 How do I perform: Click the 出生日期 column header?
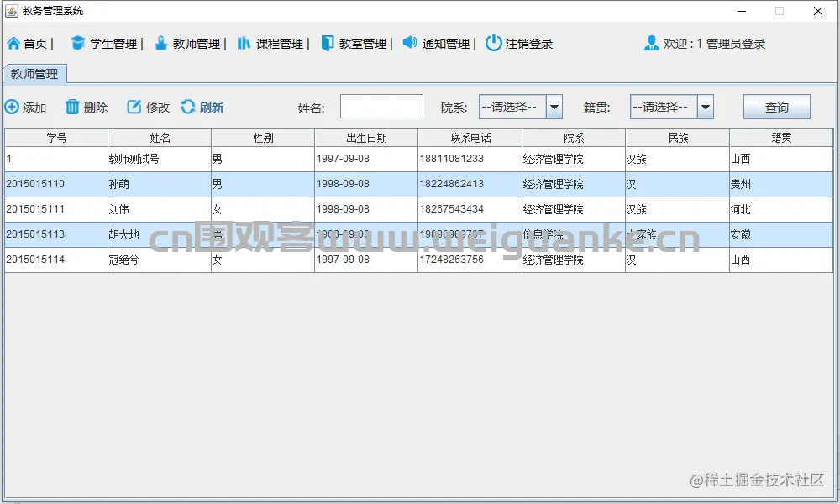tap(366, 138)
